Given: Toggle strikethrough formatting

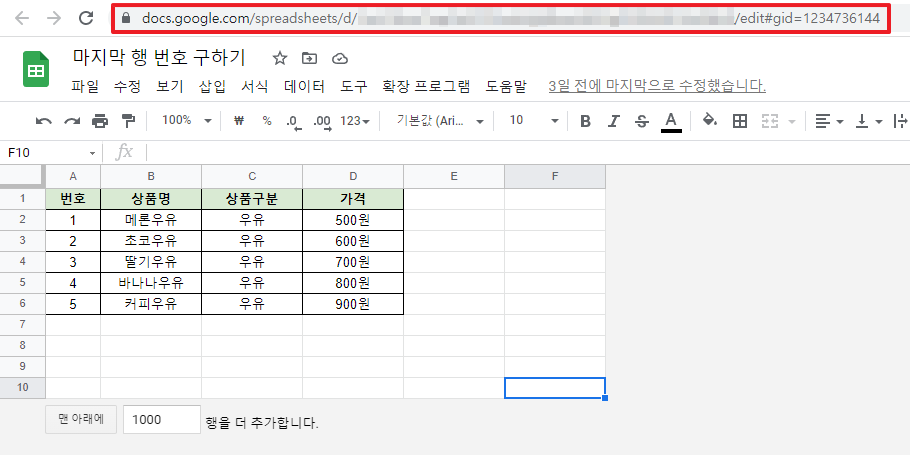Looking at the screenshot, I should [642, 121].
